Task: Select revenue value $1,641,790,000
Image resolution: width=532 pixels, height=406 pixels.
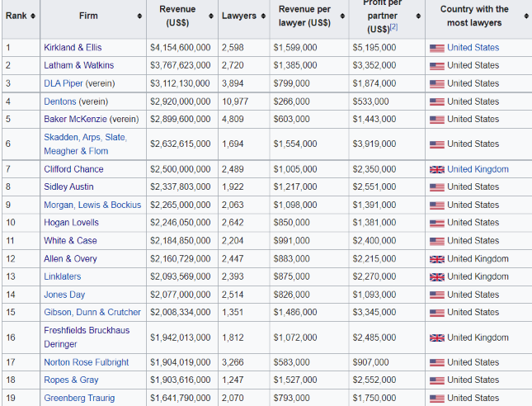Action: coord(180,398)
